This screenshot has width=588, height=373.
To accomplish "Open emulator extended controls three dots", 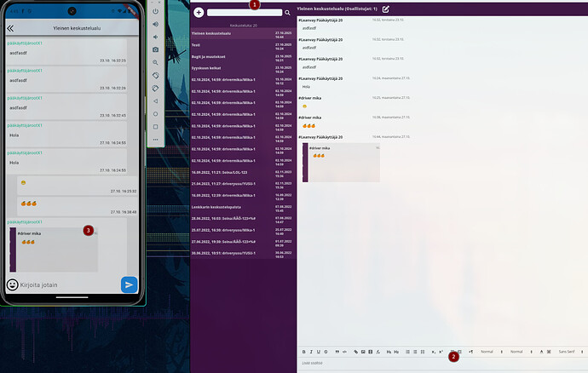I will pyautogui.click(x=155, y=139).
